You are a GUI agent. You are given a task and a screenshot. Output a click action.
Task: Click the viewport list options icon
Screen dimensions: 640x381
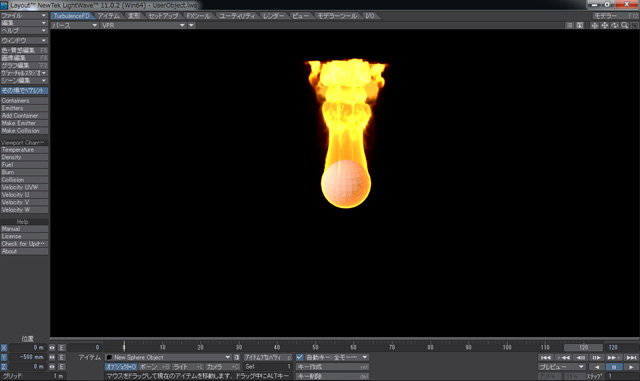pos(569,25)
